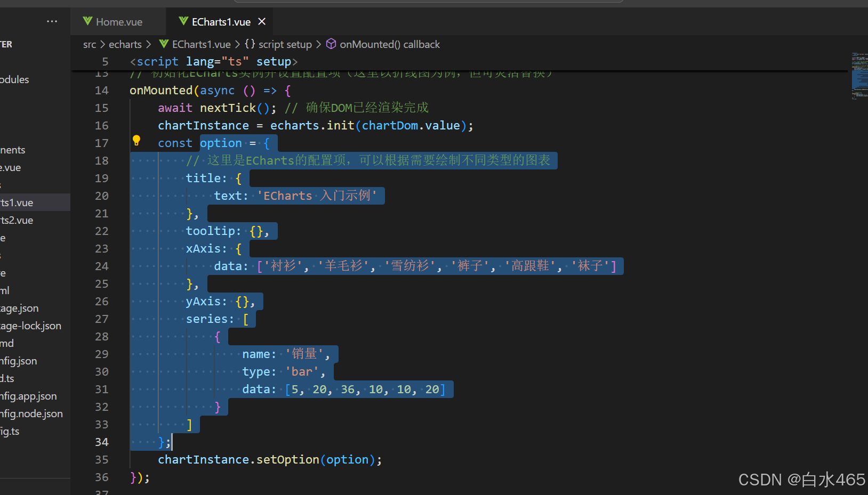Click the lightbulb code action icon

click(136, 141)
